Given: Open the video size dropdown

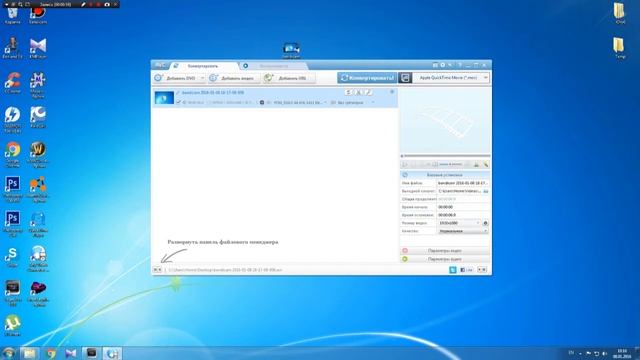Looking at the screenshot, I should [459, 223].
